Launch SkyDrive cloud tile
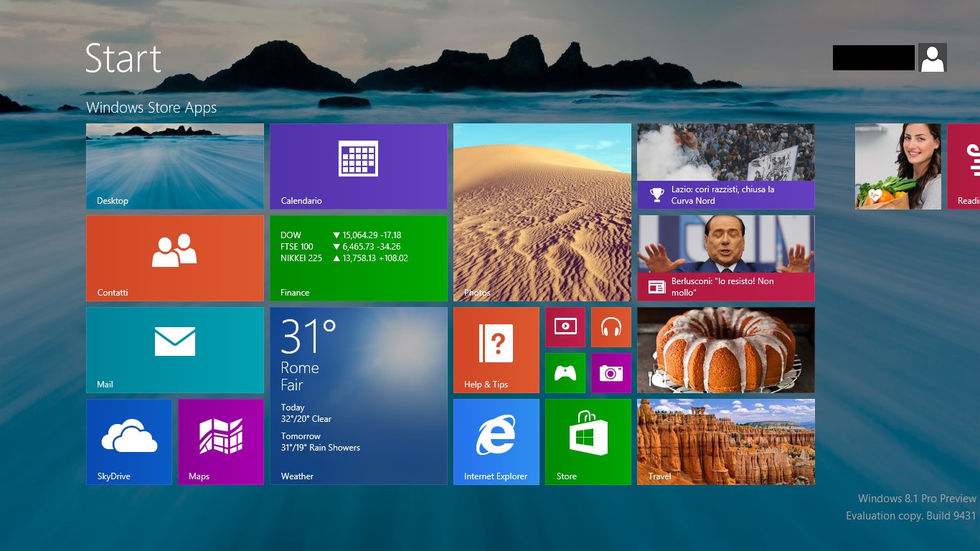Viewport: 980px width, 551px height. pyautogui.click(x=129, y=442)
